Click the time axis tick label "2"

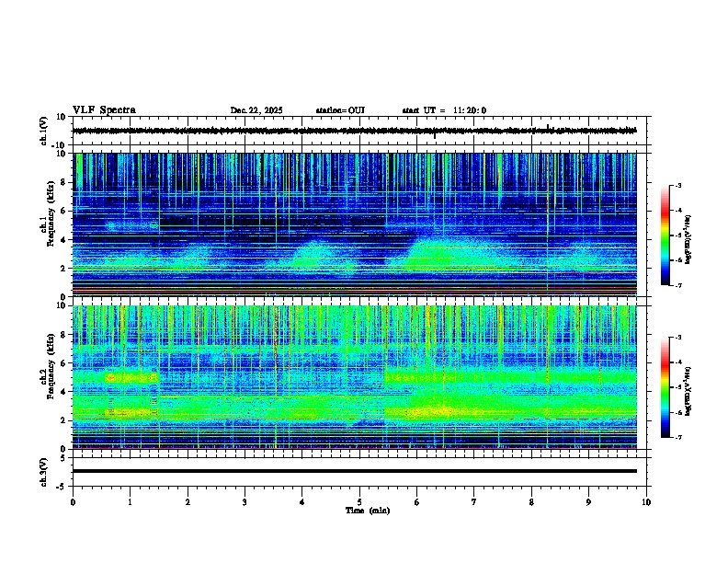pos(188,502)
